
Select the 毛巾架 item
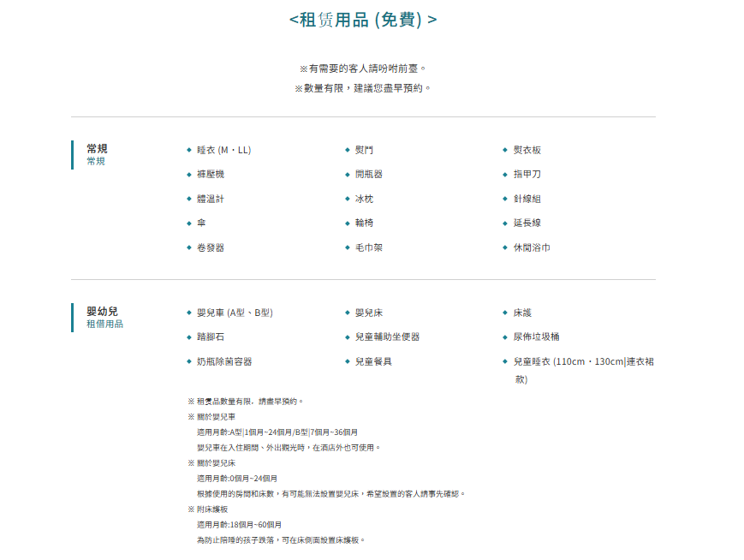pyautogui.click(x=369, y=247)
